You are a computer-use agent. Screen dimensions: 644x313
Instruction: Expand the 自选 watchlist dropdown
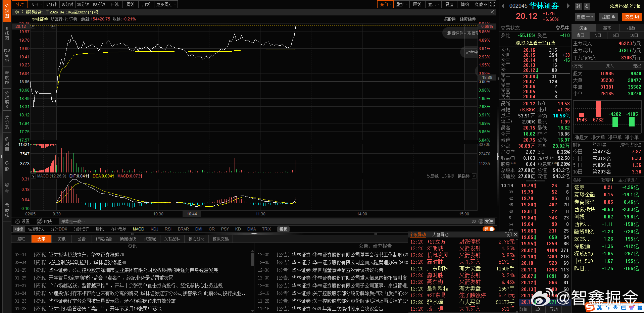585,17
